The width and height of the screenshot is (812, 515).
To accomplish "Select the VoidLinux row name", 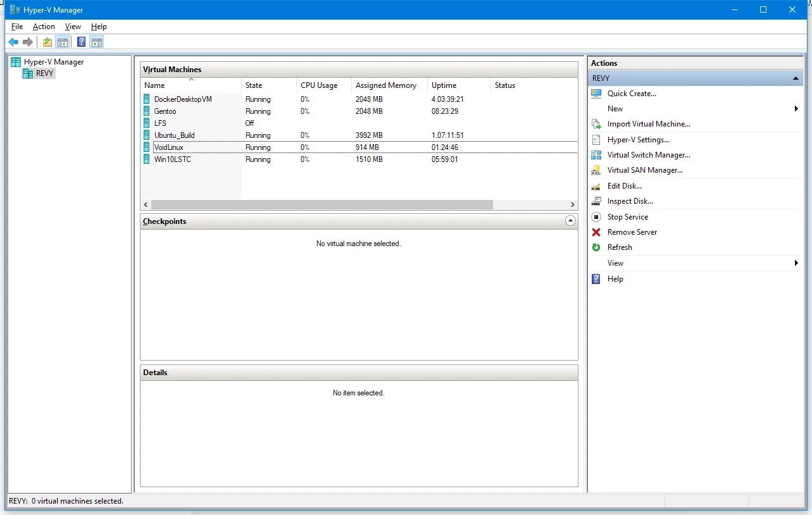I will [x=168, y=147].
